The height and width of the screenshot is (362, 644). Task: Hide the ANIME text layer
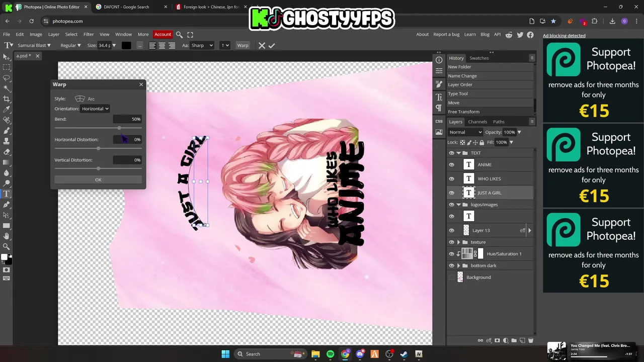point(451,164)
